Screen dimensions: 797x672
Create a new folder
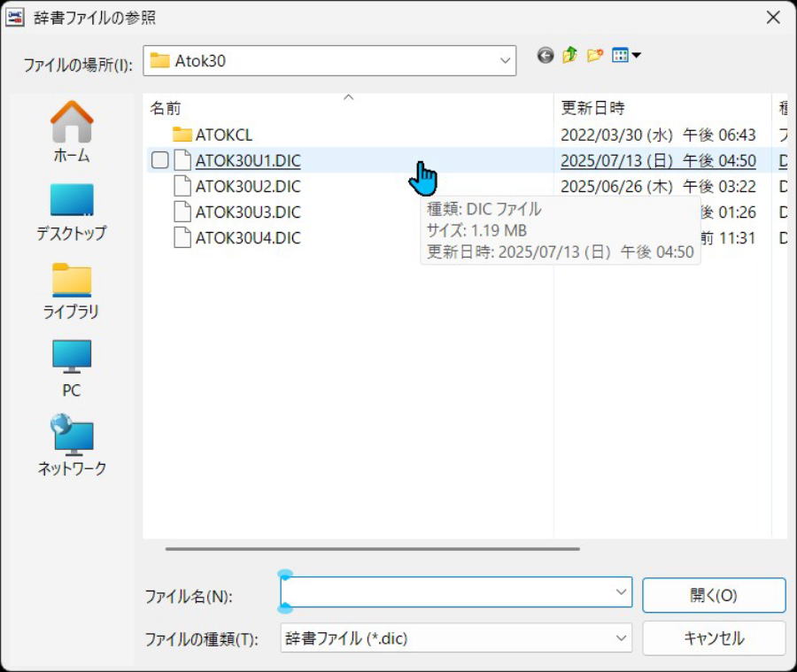coord(595,55)
